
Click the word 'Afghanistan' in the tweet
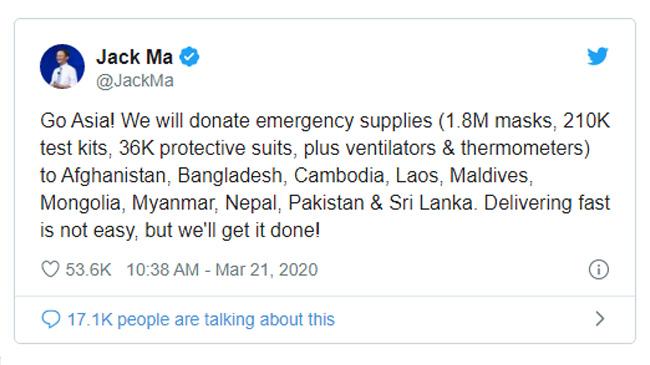point(116,175)
